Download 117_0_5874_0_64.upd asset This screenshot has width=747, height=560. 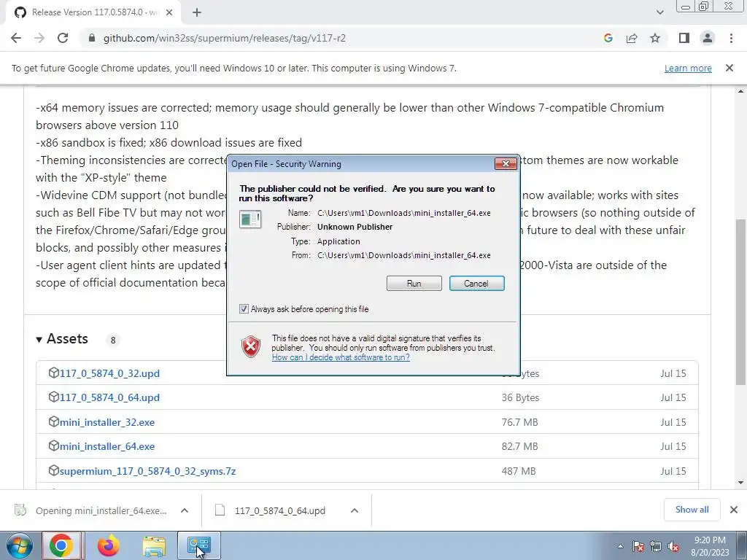click(x=109, y=397)
